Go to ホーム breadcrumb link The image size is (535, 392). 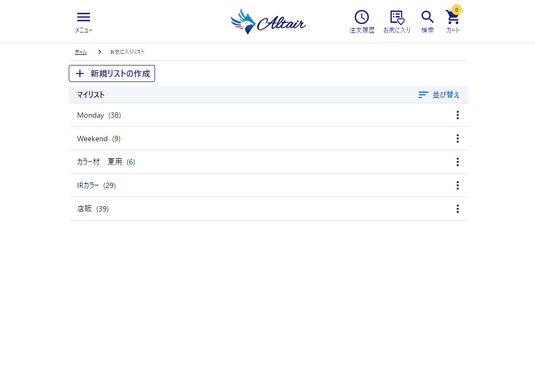(81, 52)
